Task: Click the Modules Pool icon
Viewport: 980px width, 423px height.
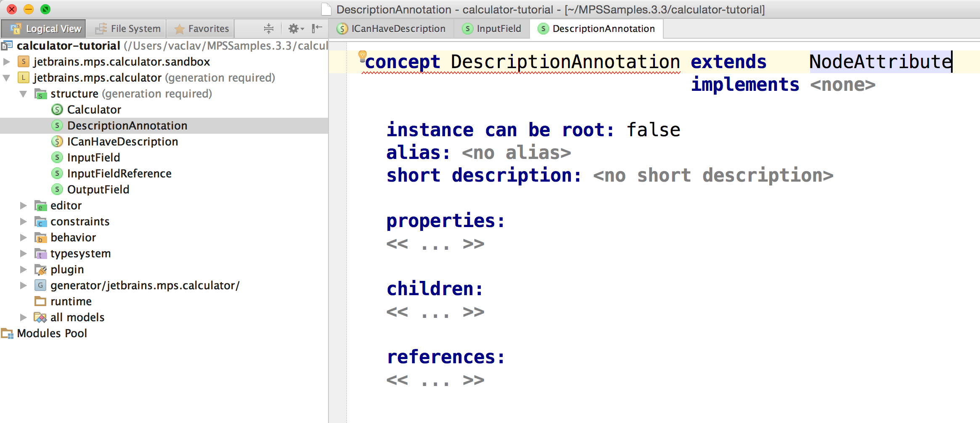Action: click(7, 333)
